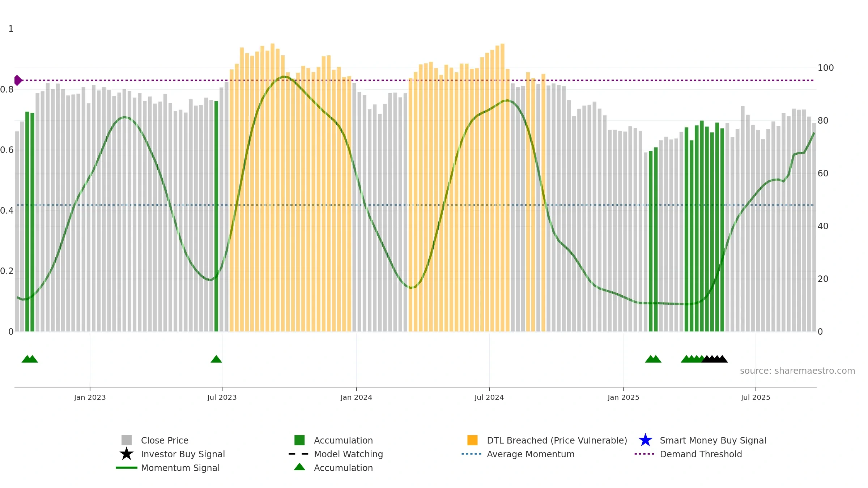The height and width of the screenshot is (488, 868).
Task: Click the black triangle markers before Jul 2025
Action: pyautogui.click(x=715, y=359)
